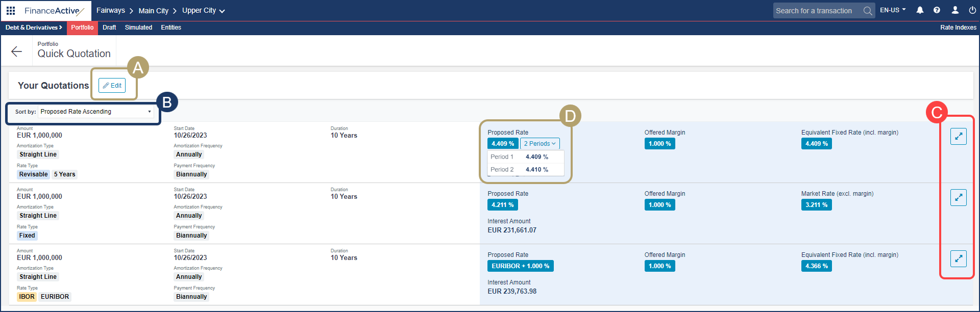
Task: Open the Debt & Derivatives menu
Action: pyautogui.click(x=34, y=28)
